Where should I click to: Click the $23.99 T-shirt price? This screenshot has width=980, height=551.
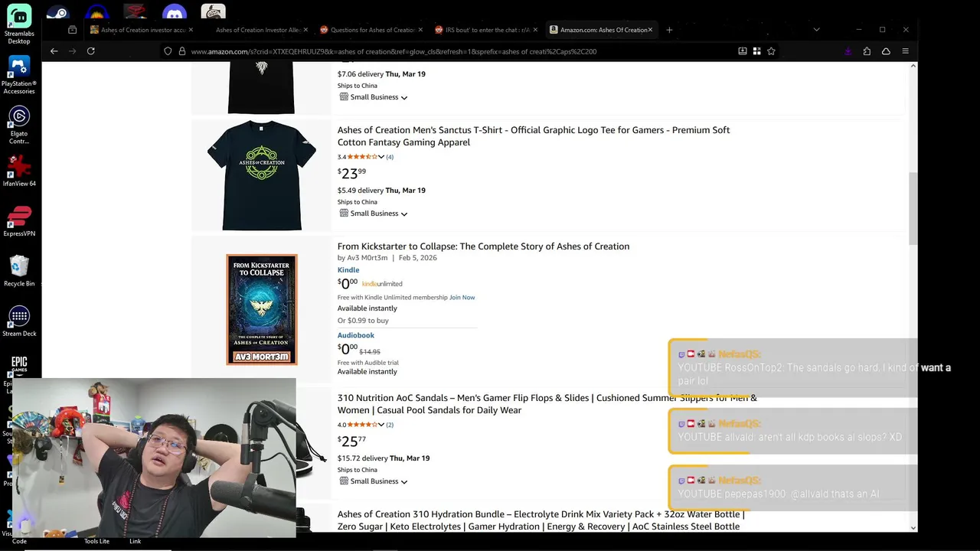tap(352, 173)
